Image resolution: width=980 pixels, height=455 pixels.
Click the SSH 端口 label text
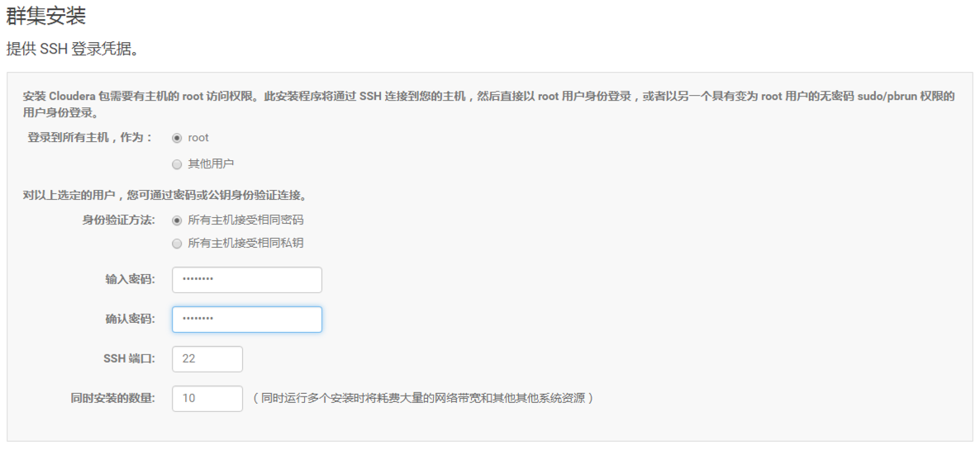130,359
